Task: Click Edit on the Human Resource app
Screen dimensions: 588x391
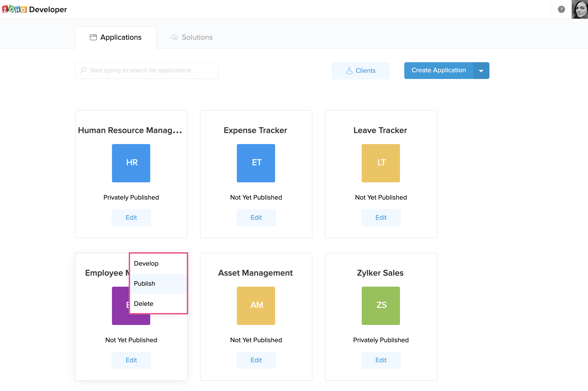Action: point(131,217)
